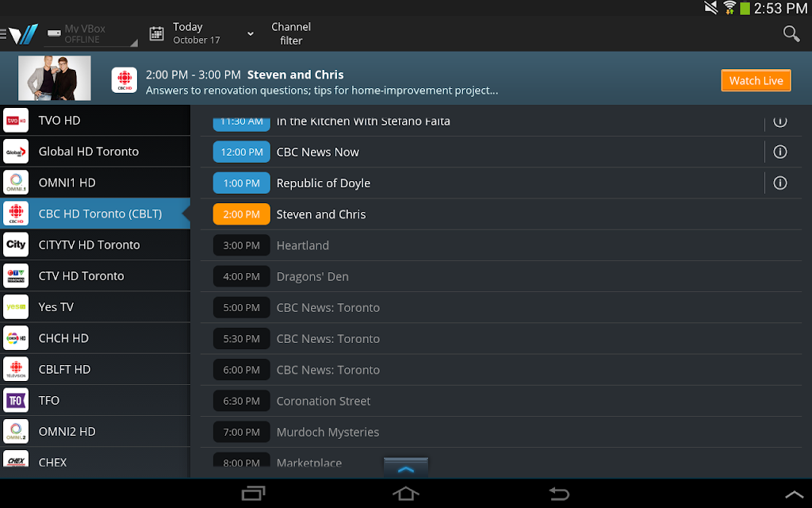Choose TFO channel name

pyautogui.click(x=48, y=400)
